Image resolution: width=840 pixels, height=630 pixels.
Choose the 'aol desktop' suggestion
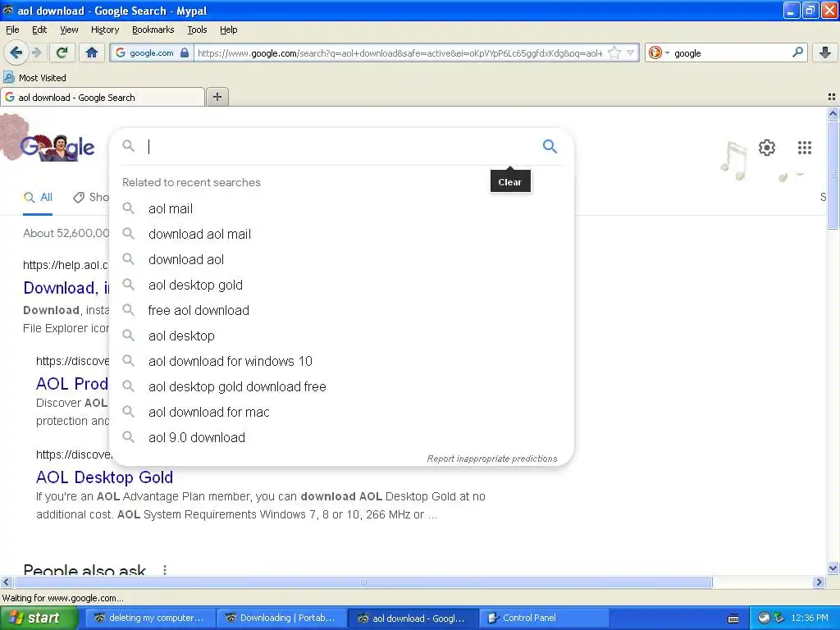pyautogui.click(x=341, y=336)
